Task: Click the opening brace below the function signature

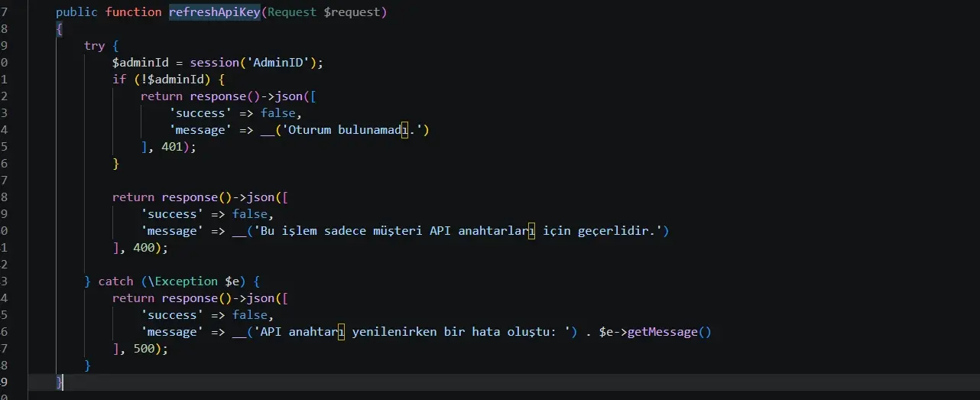Action: tap(60, 29)
